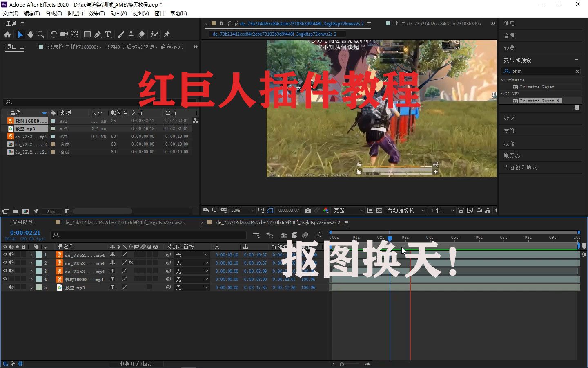Lock layer 2 in the timeline
588x368 pixels.
coord(23,263)
